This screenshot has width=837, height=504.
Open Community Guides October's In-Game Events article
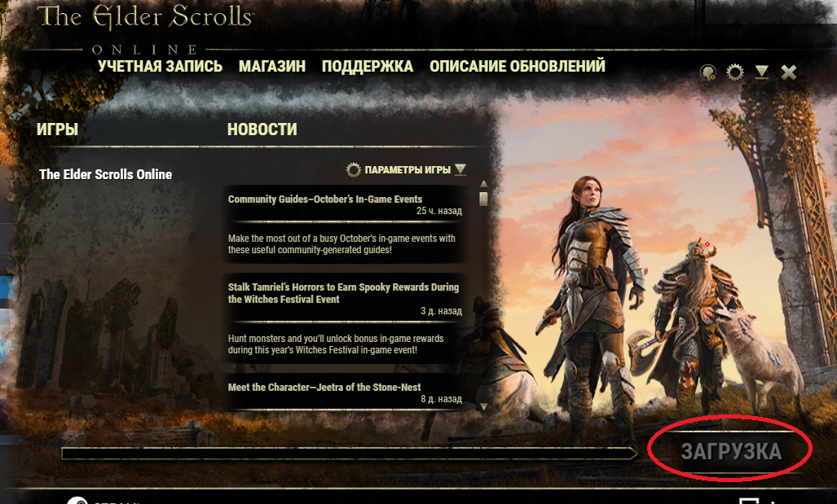pos(325,199)
